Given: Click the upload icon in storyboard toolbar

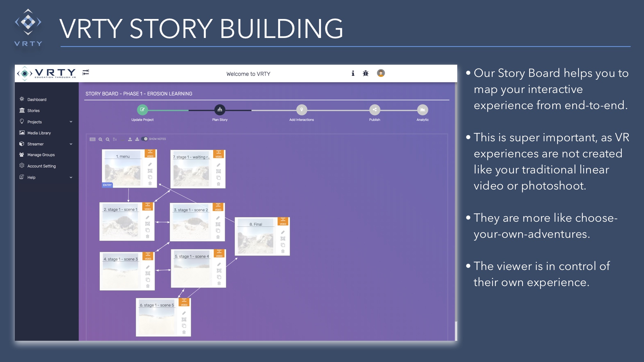Looking at the screenshot, I should tap(130, 139).
